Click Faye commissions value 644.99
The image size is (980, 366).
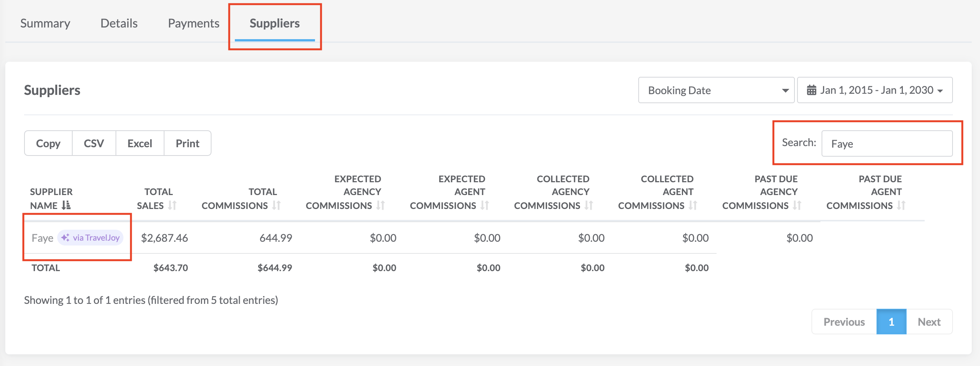click(276, 238)
